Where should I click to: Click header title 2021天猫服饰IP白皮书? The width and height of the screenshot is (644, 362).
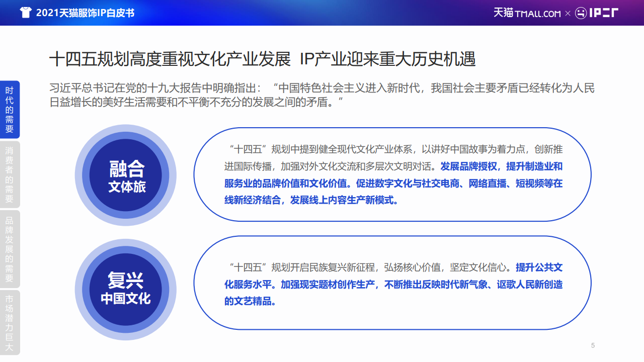85,13
